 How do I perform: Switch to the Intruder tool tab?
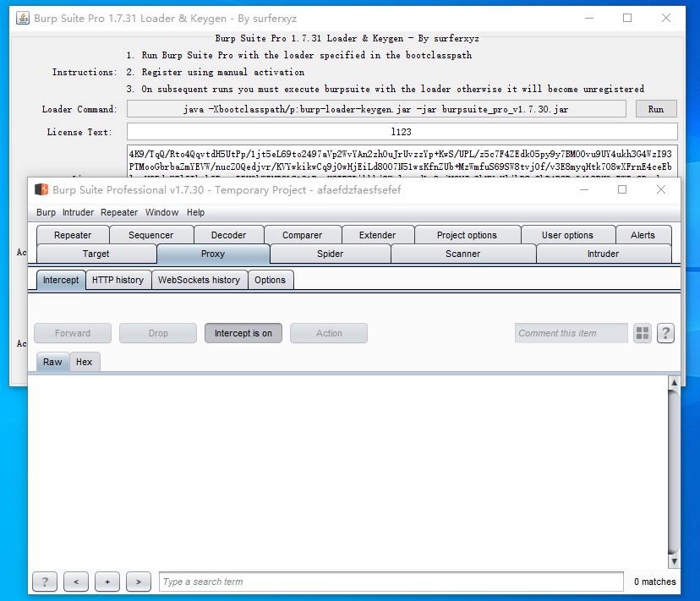click(x=603, y=254)
